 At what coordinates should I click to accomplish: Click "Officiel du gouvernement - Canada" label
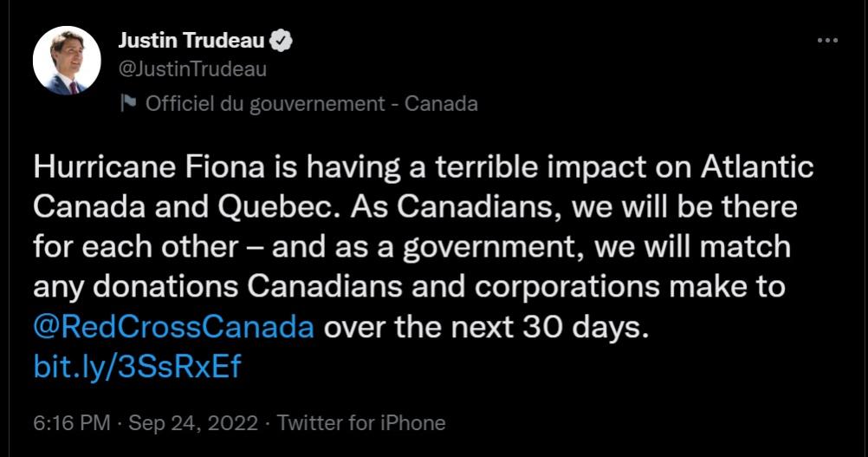(311, 104)
